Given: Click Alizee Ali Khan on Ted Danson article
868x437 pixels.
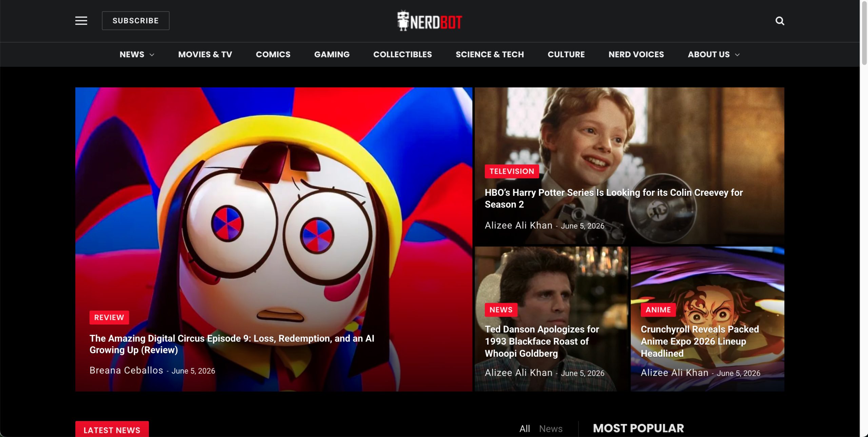Looking at the screenshot, I should pyautogui.click(x=518, y=373).
